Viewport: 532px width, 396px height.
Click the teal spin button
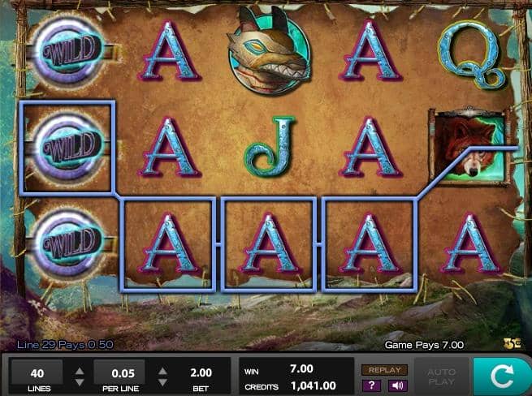[502, 377]
